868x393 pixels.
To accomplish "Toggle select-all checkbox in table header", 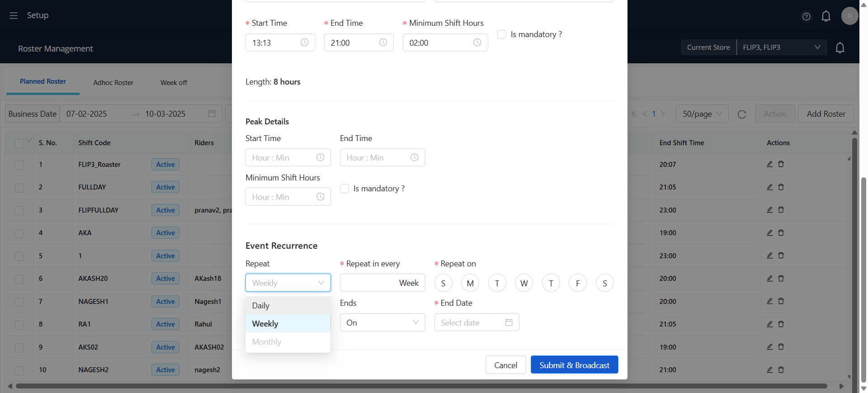I will pos(19,143).
